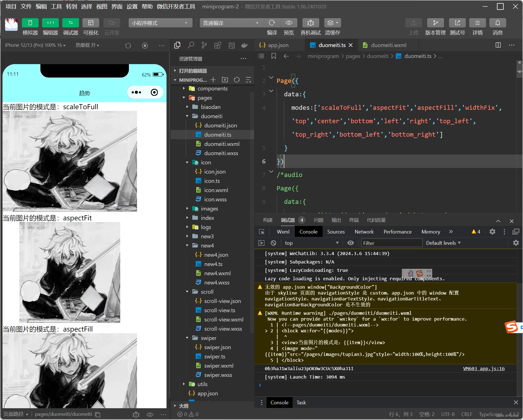Create a new folder in explorer

225,80
